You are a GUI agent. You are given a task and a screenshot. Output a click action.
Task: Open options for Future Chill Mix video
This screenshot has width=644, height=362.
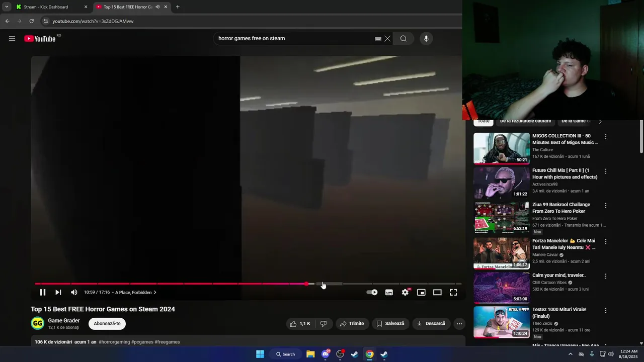[606, 171]
